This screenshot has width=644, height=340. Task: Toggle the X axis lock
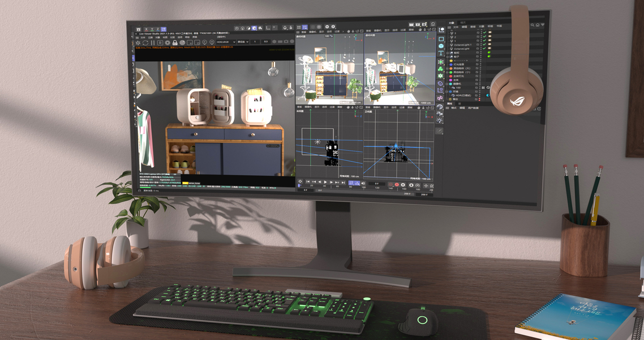click(x=146, y=29)
